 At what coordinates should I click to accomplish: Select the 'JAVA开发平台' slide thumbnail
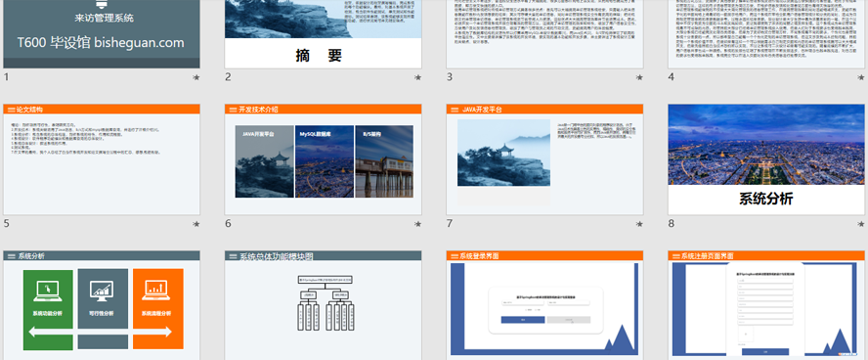(544, 159)
